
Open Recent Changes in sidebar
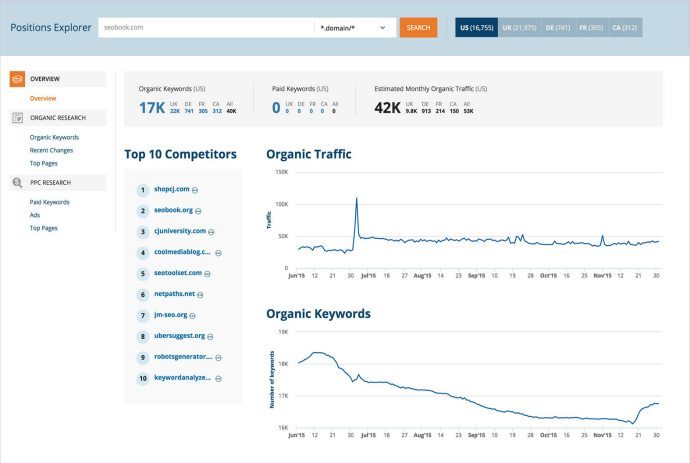[x=51, y=151]
